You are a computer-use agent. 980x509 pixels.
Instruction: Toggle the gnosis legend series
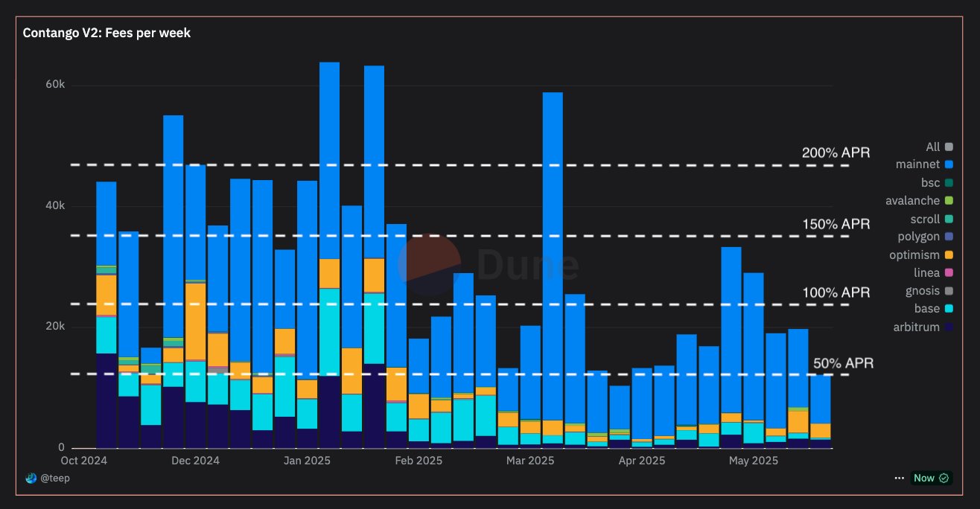929,291
